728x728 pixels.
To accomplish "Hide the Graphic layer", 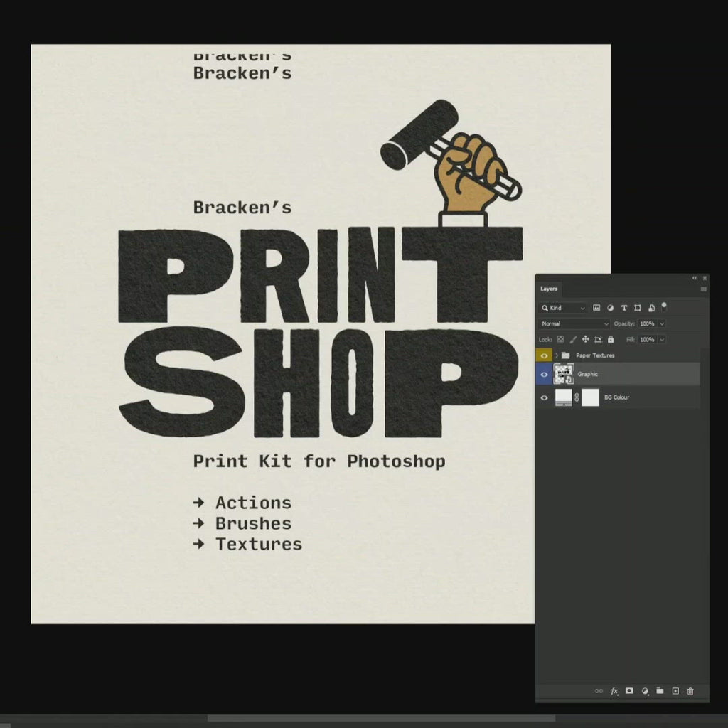I will (x=545, y=375).
